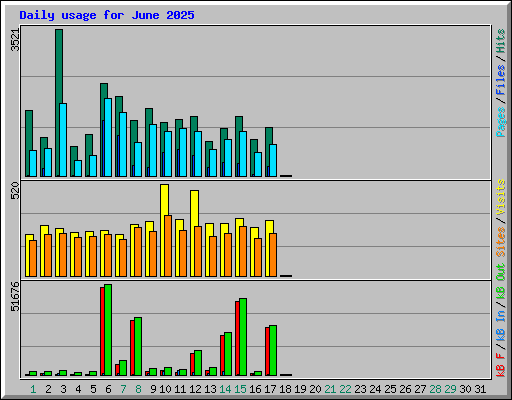Click day label 23 on the x-axis
Viewport: 512px width, 400px height.
click(x=360, y=389)
